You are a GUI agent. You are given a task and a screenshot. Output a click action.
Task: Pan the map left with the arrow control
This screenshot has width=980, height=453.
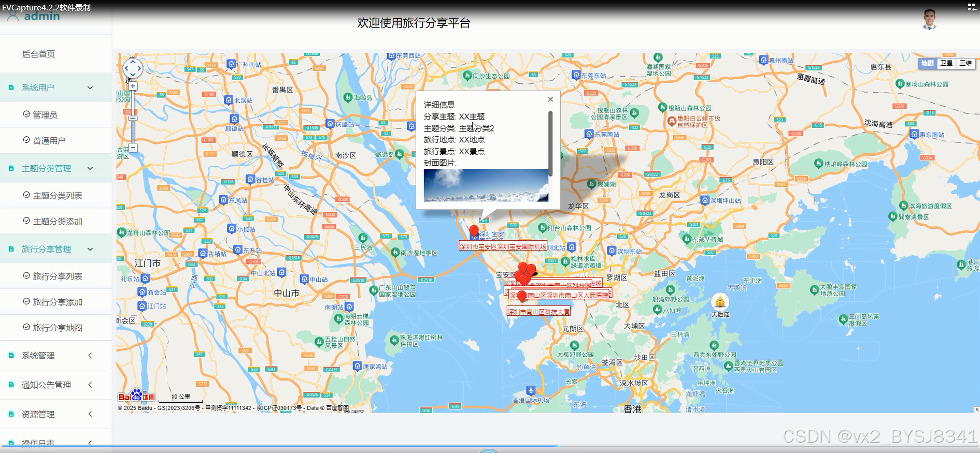[x=126, y=68]
